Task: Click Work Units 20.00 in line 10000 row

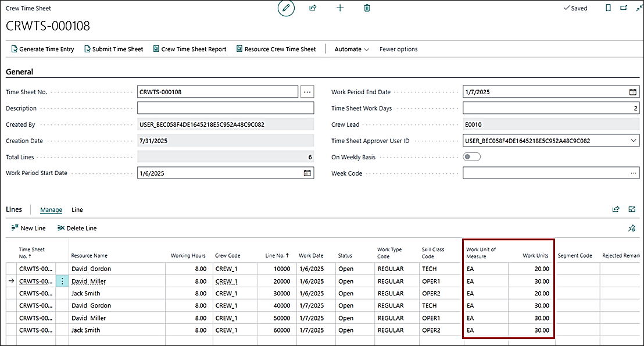Action: point(542,269)
